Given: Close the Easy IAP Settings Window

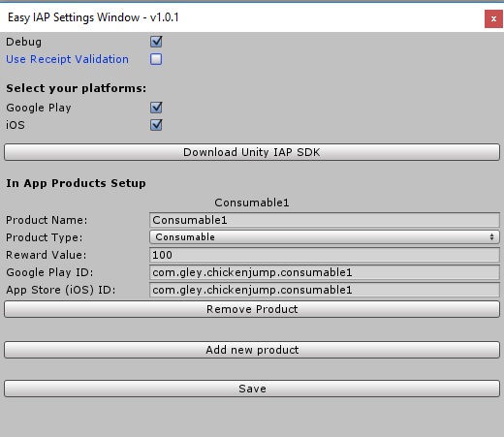Looking at the screenshot, I should point(493,19).
